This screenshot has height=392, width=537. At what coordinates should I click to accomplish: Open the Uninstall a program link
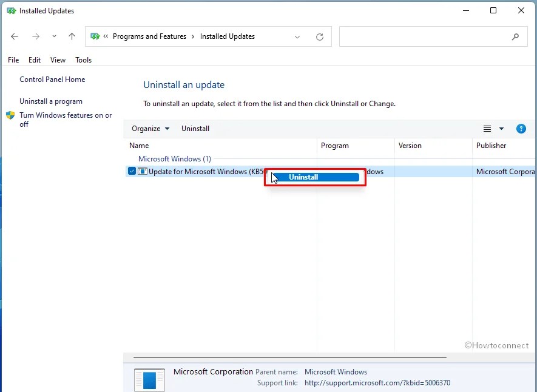click(x=51, y=101)
